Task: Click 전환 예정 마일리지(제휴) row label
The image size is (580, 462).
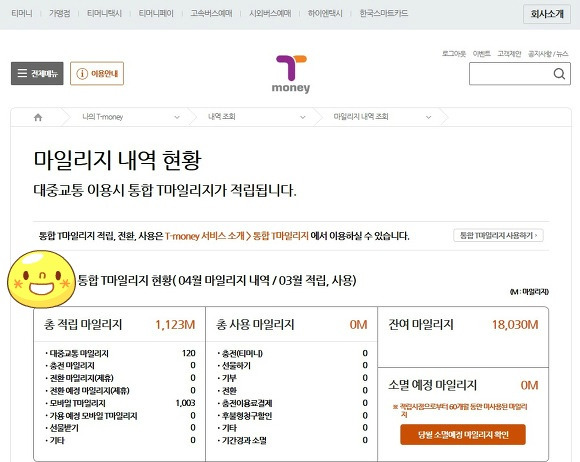Action: (x=90, y=391)
